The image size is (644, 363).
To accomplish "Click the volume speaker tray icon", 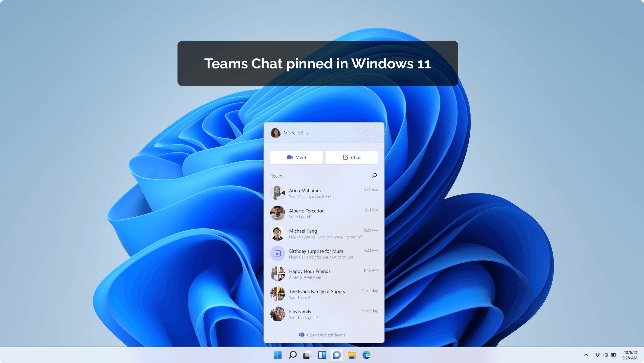I will tap(605, 355).
